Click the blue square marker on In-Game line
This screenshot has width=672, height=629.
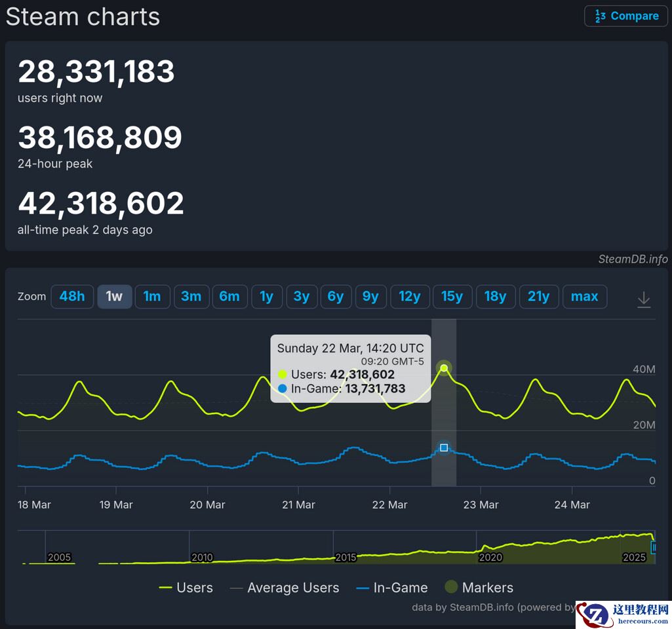click(444, 448)
